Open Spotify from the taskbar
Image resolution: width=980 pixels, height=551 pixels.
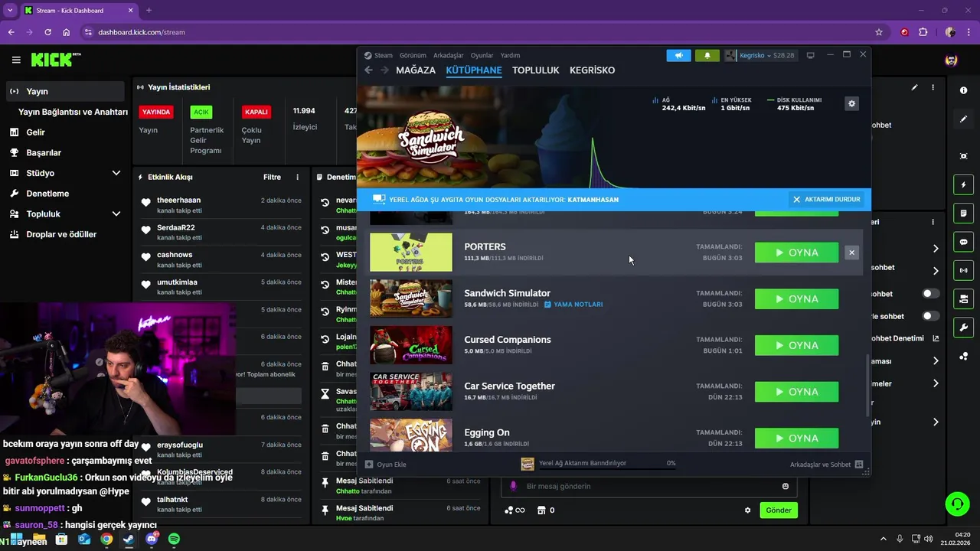click(174, 540)
